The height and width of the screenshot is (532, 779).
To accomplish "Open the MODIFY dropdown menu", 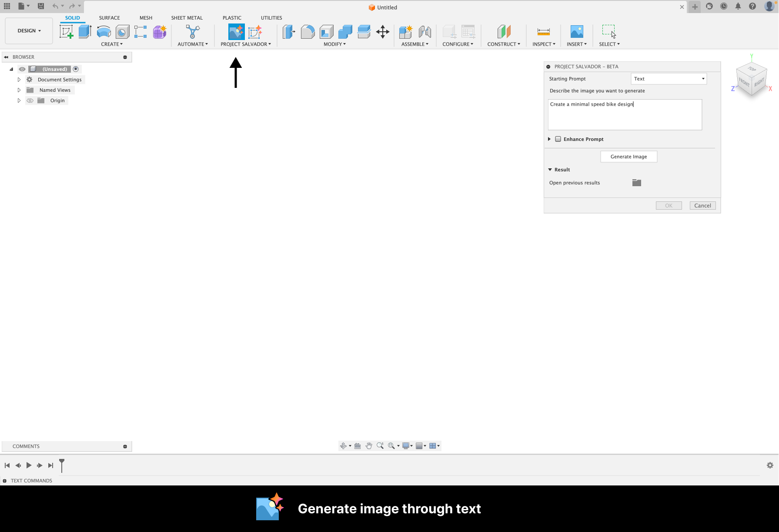I will point(334,44).
